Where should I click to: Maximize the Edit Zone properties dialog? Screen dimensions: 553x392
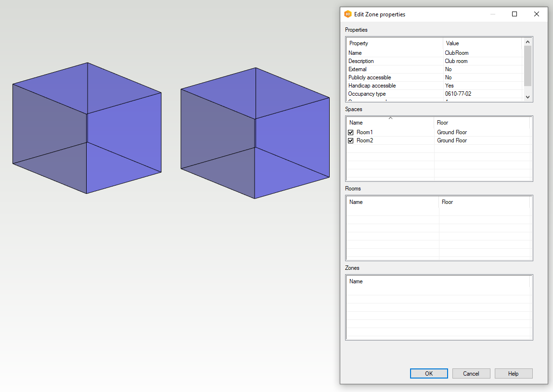pyautogui.click(x=514, y=14)
